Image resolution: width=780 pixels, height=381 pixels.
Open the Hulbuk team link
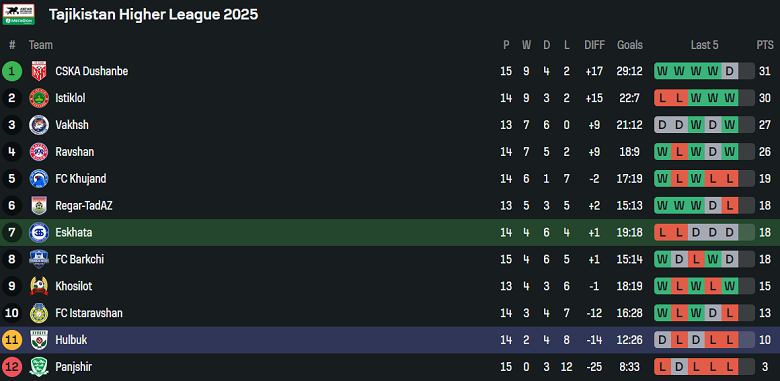coord(71,340)
